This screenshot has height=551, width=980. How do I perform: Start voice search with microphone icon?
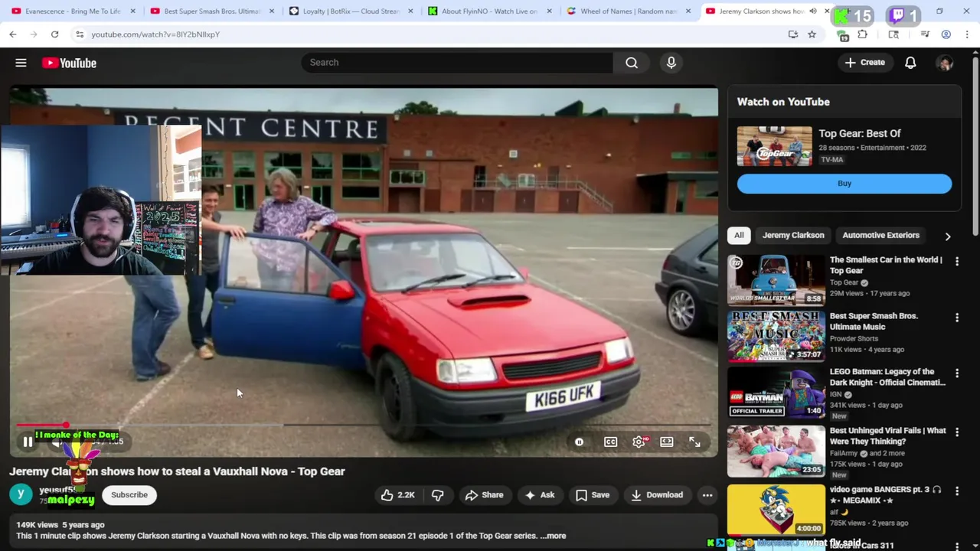pos(671,63)
